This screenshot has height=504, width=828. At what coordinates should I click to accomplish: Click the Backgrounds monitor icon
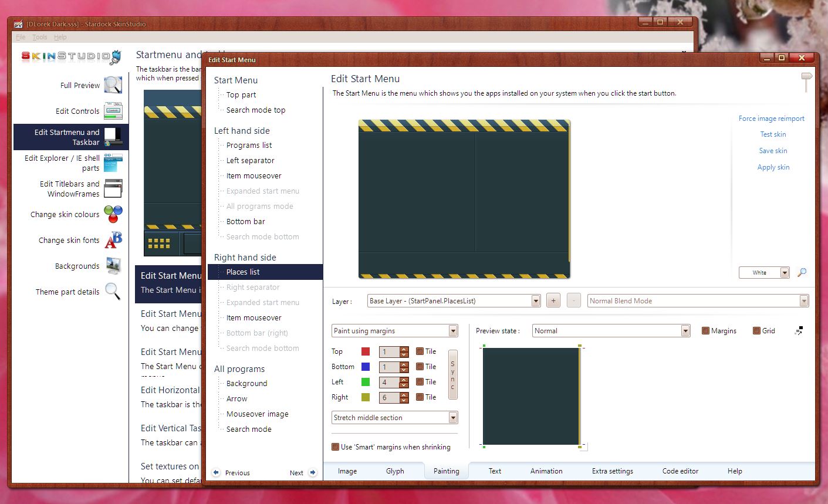(x=113, y=266)
